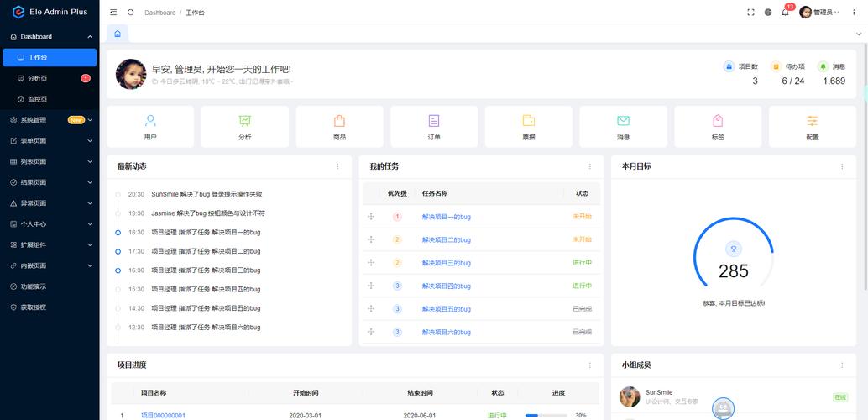Open the 配置 shortcut card
This screenshot has width=868, height=420.
812,127
